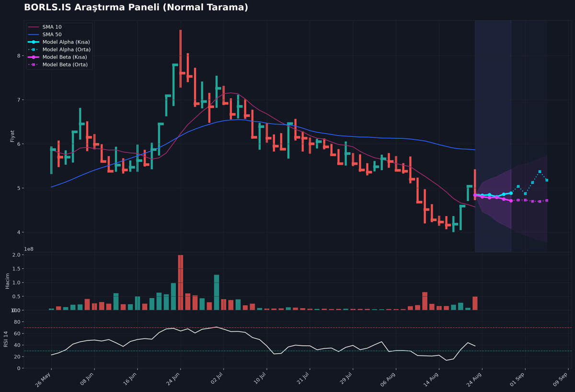Click the price axis tick 6
Viewport: 575px width, 392px height.
(19, 144)
